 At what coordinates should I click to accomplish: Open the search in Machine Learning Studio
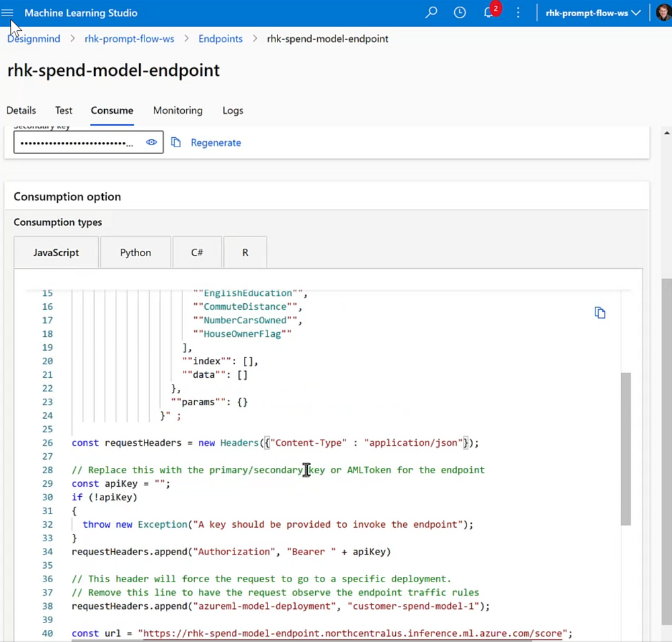point(431,12)
